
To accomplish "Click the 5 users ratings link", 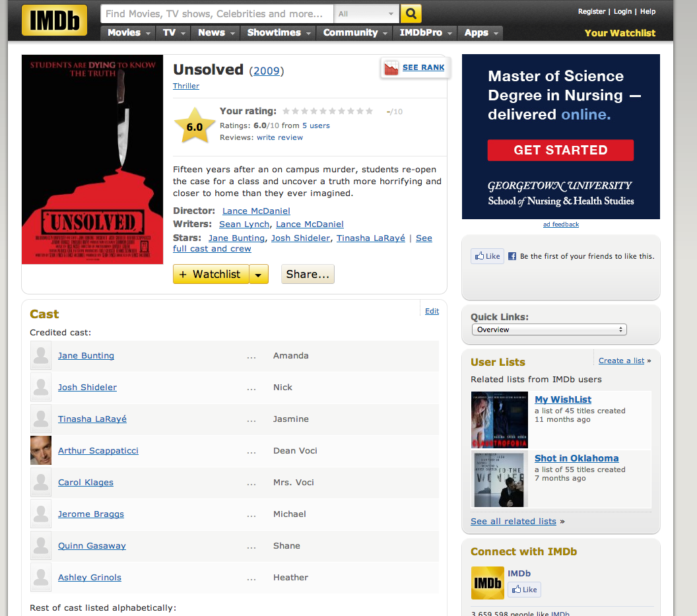I will (316, 125).
